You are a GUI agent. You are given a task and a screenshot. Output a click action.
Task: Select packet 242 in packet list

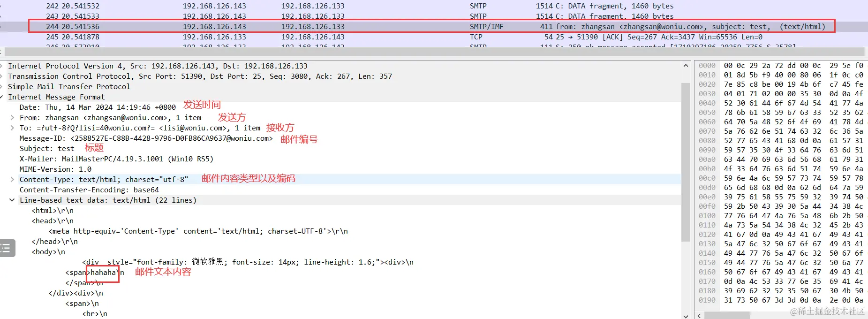[434, 6]
